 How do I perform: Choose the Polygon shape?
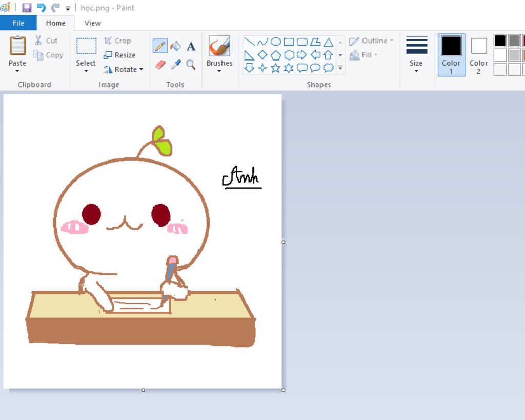click(x=315, y=42)
